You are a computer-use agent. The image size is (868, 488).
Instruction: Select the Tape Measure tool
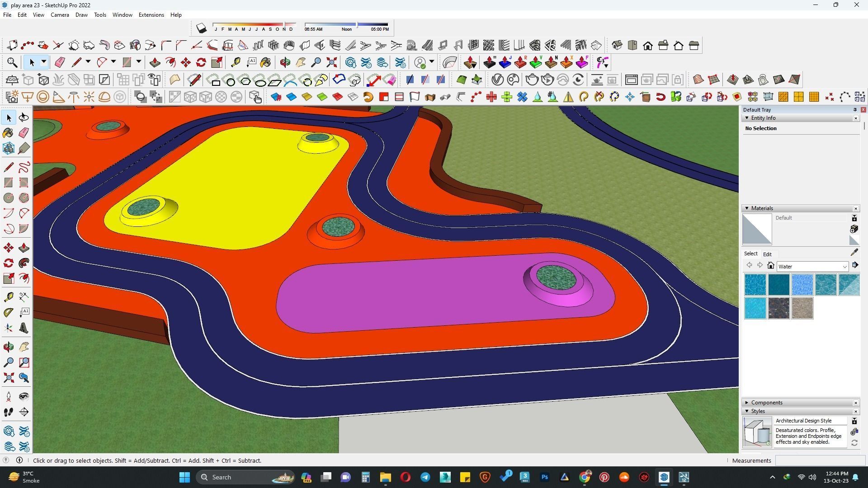(x=8, y=297)
